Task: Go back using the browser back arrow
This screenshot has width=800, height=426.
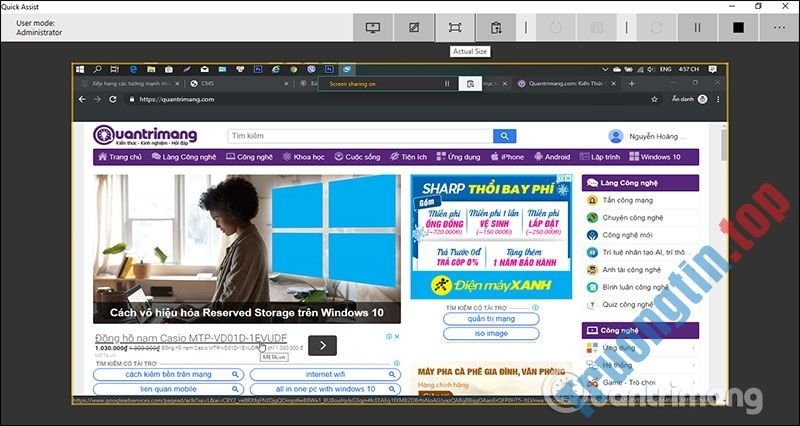Action: pyautogui.click(x=82, y=99)
